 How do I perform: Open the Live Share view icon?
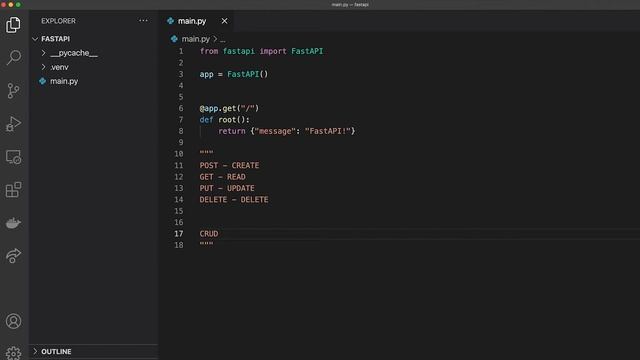pos(13,256)
